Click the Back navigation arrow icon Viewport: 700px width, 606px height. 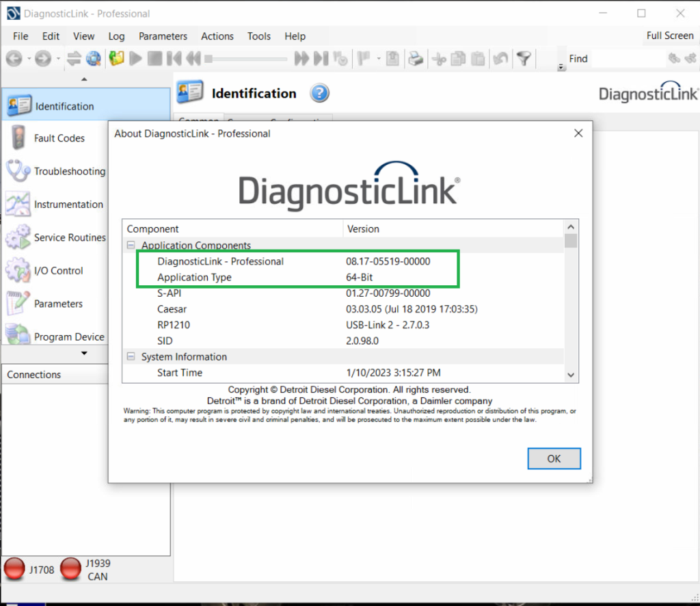click(14, 59)
